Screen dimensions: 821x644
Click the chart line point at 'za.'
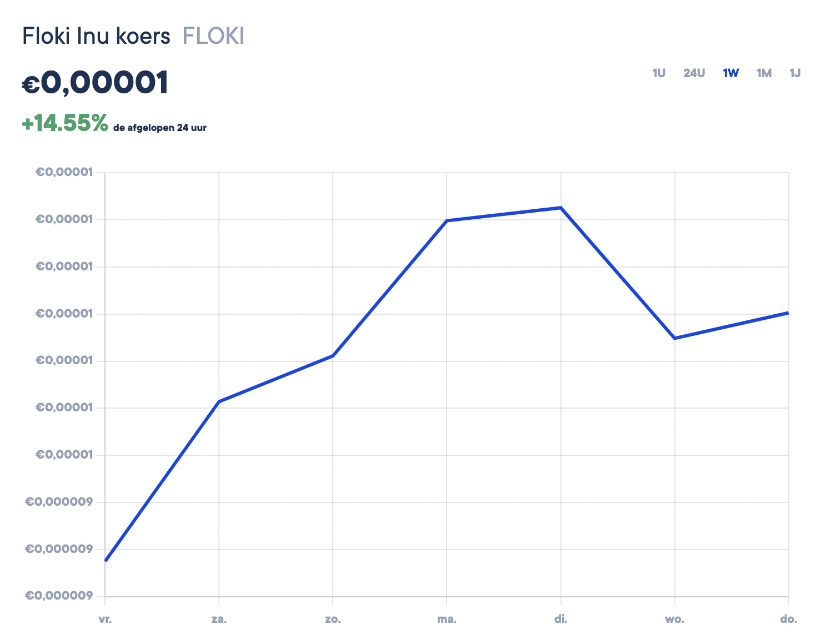[x=219, y=401]
